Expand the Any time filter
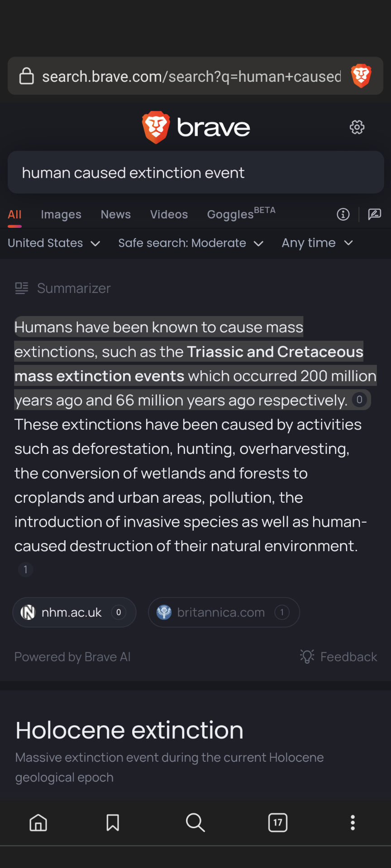Image resolution: width=391 pixels, height=868 pixels. click(317, 243)
